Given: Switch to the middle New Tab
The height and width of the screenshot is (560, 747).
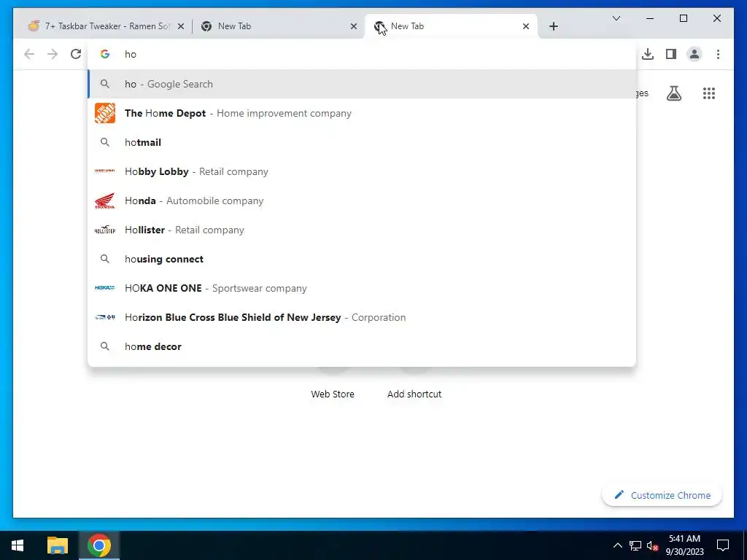Looking at the screenshot, I should click(277, 26).
